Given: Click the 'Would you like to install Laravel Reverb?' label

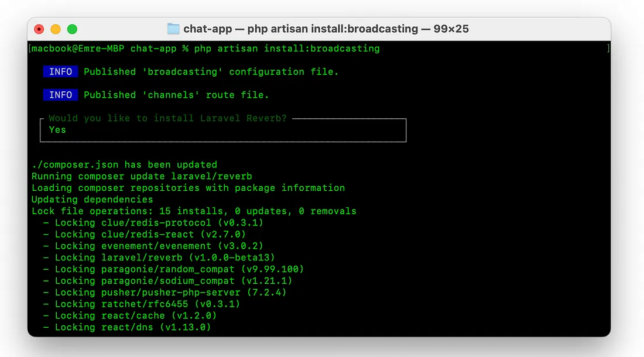Looking at the screenshot, I should (167, 118).
